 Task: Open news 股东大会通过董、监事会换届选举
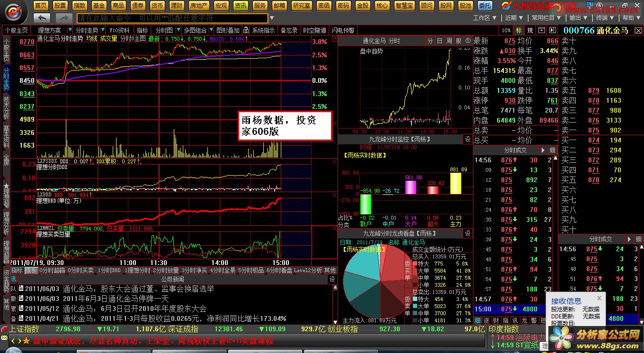pos(158,289)
